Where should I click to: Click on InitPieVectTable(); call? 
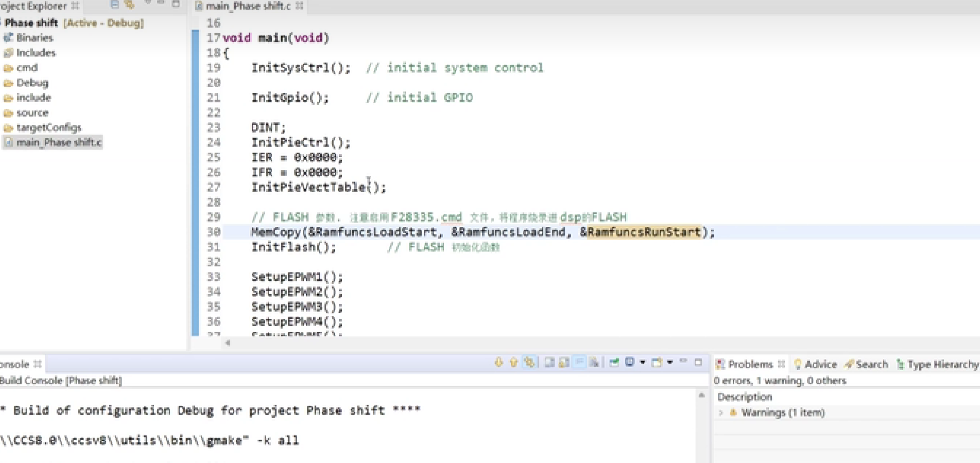coord(318,187)
